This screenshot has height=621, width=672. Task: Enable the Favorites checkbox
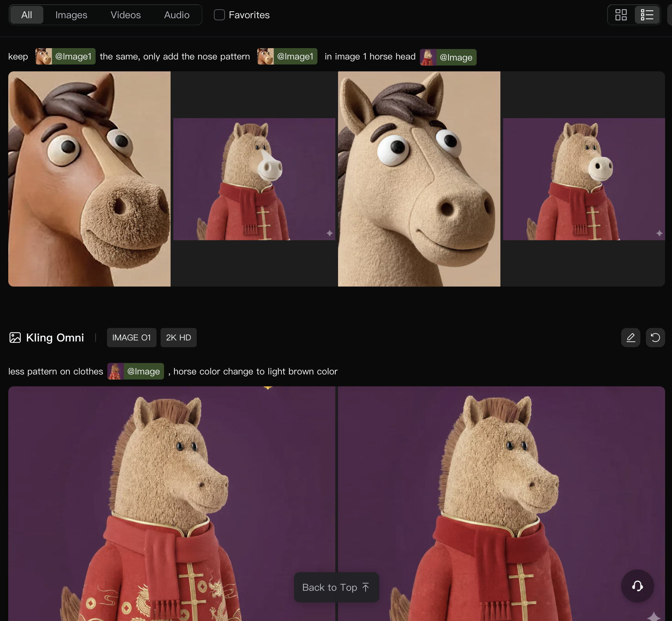(219, 15)
